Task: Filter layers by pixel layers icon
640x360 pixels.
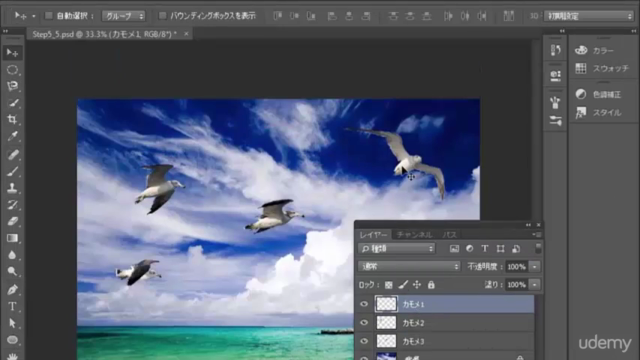Action: pyautogui.click(x=454, y=249)
